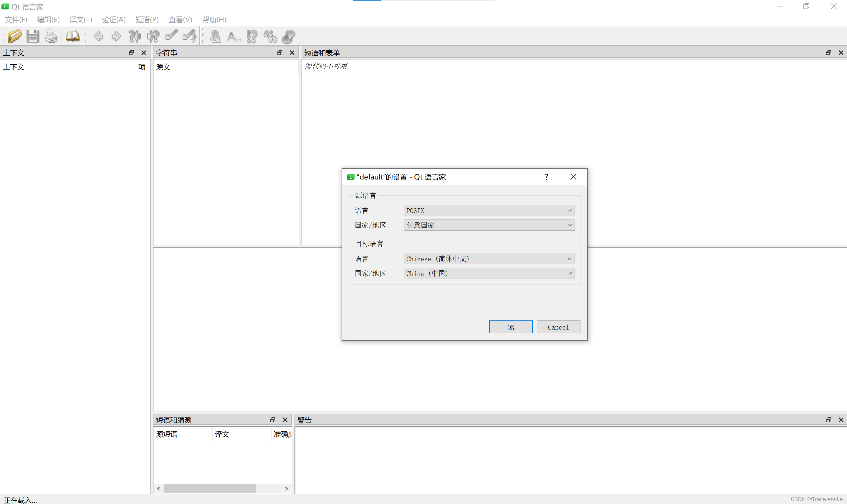Toggle place marker validation icon
Image resolution: width=847 pixels, height=504 pixels.
(288, 36)
